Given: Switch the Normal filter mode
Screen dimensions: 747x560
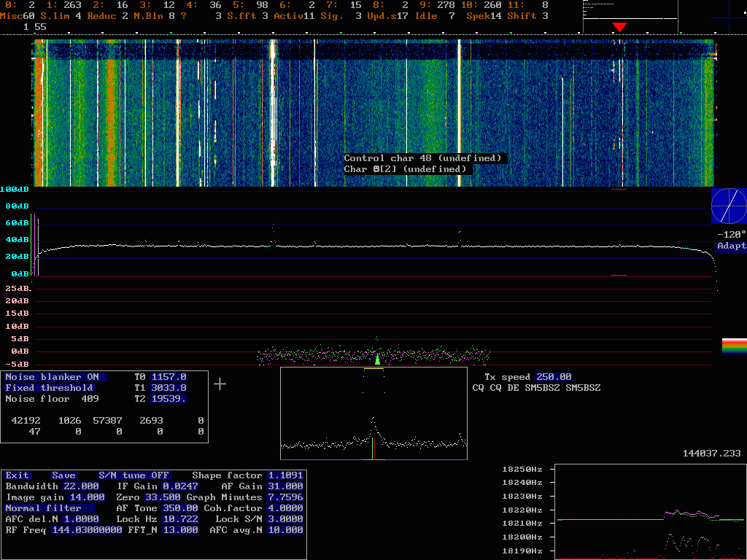Looking at the screenshot, I should tap(50, 508).
